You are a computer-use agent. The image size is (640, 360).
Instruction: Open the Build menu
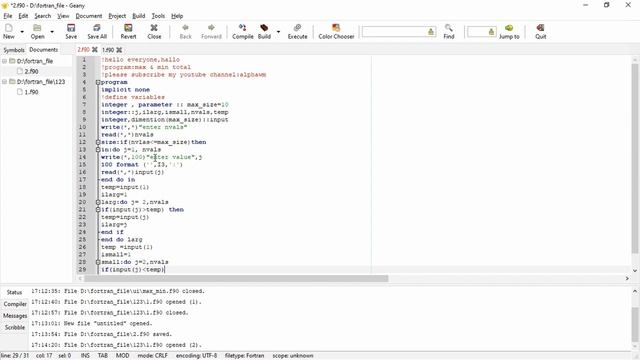pyautogui.click(x=139, y=16)
